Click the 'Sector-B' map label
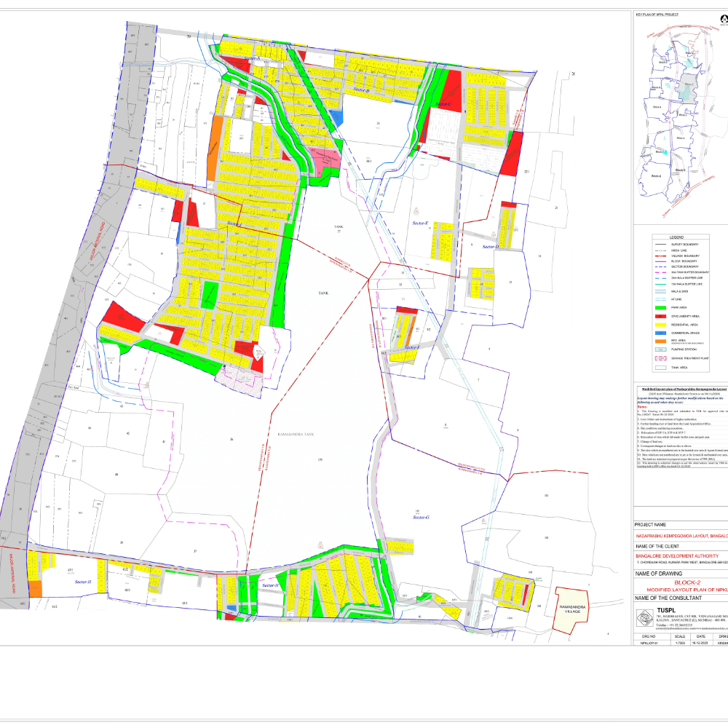This screenshot has width=728, height=728. [361, 90]
